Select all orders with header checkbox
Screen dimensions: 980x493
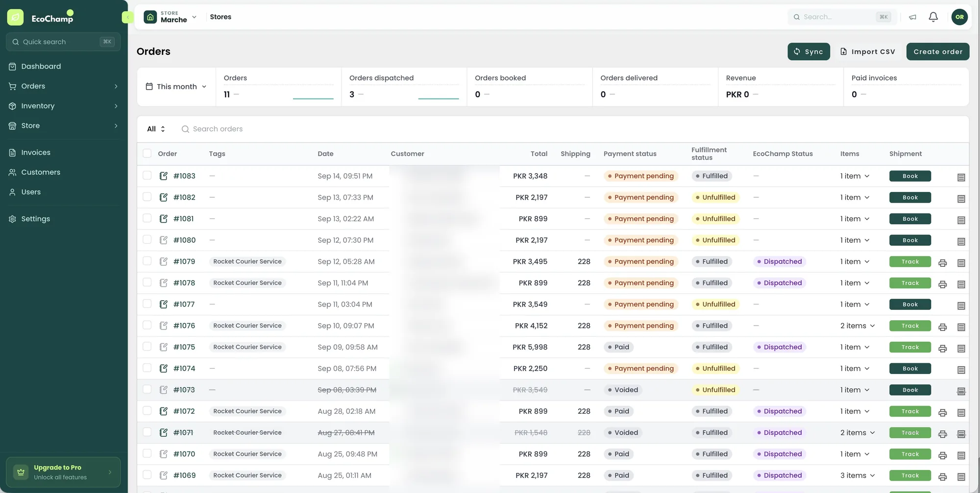click(147, 153)
